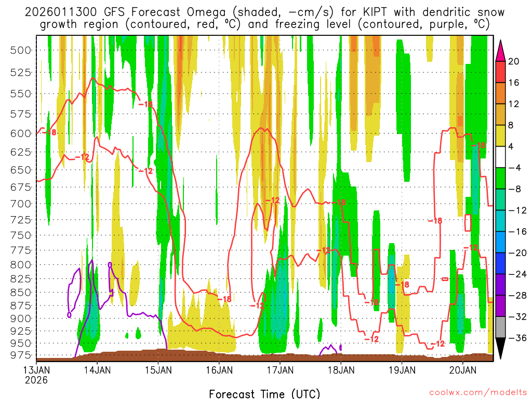The image size is (532, 399).
Task: Click the white segment of the color bar
Action: coord(501,157)
